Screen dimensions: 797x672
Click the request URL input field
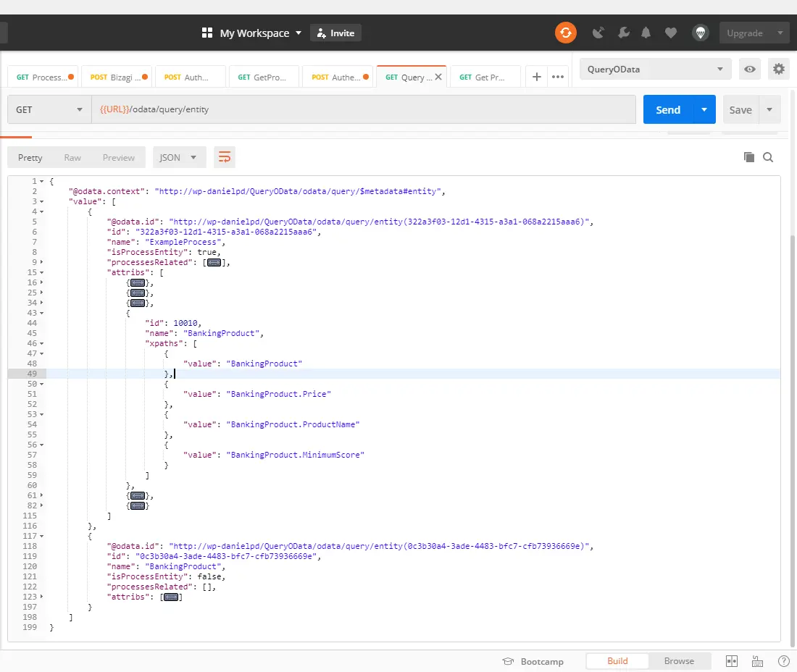(364, 110)
